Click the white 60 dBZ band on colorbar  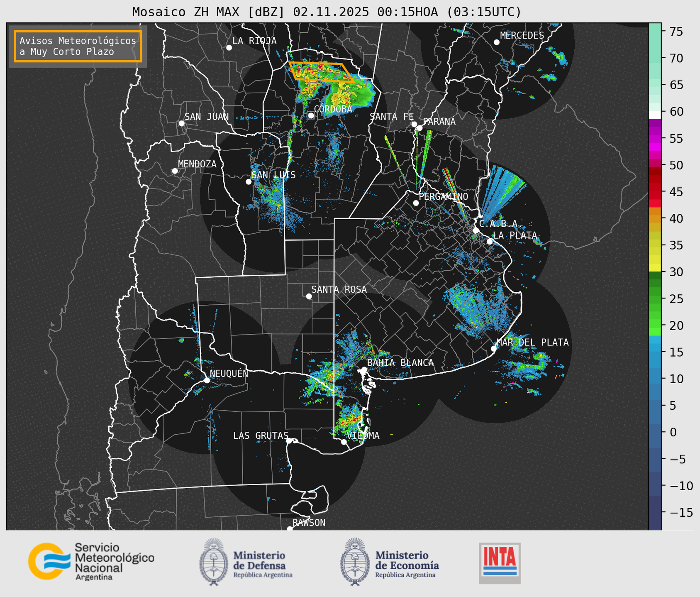click(654, 115)
